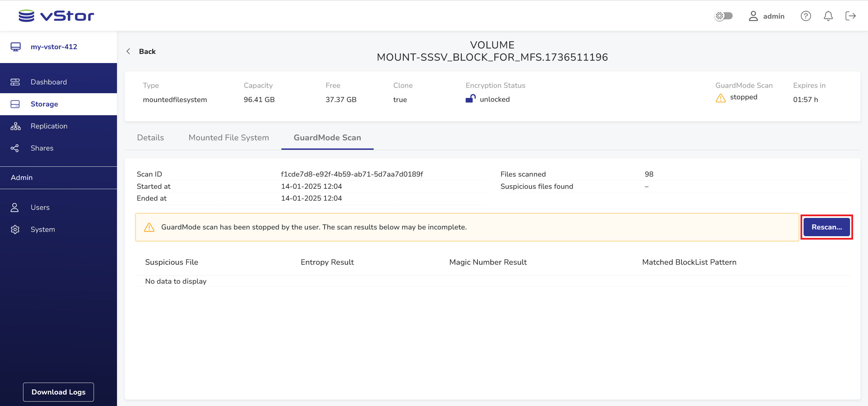Click the GuardMode stopped warning icon
The width and height of the screenshot is (868, 406).
click(x=721, y=98)
